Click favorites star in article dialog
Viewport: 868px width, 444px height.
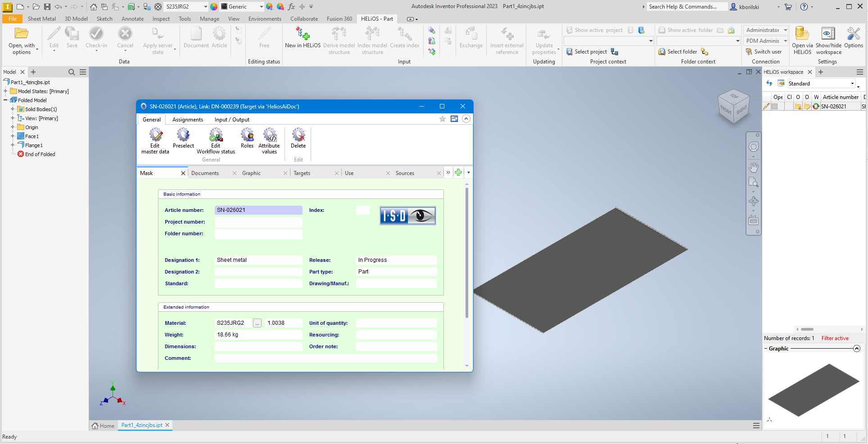443,119
